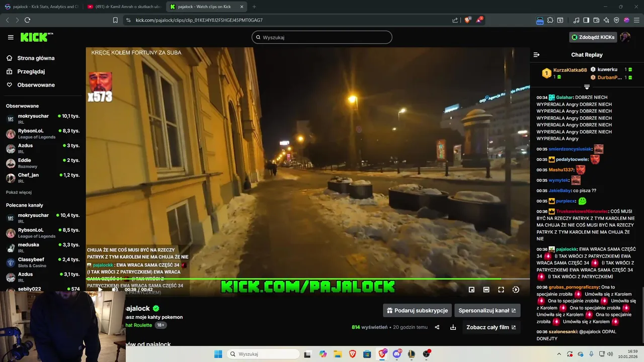Click KurzaKlatka68 top gifter in chat

point(570,70)
